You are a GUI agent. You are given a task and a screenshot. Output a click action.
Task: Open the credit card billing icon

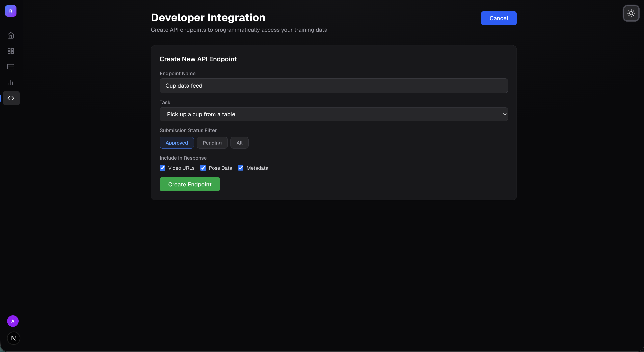(x=11, y=67)
